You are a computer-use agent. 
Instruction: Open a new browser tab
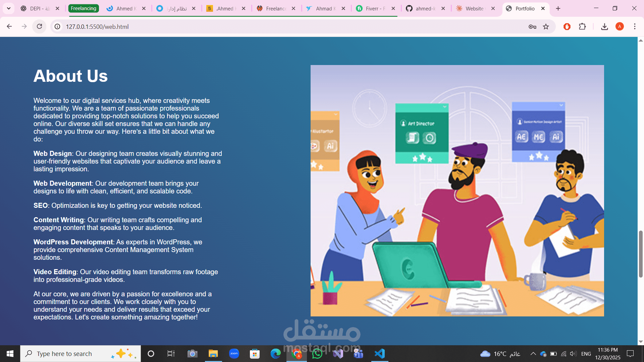click(558, 8)
